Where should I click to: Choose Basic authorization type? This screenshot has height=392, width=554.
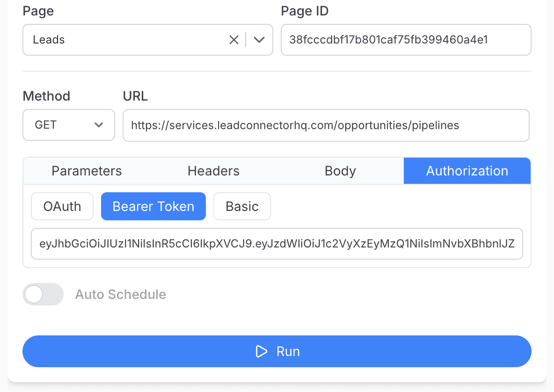point(242,206)
